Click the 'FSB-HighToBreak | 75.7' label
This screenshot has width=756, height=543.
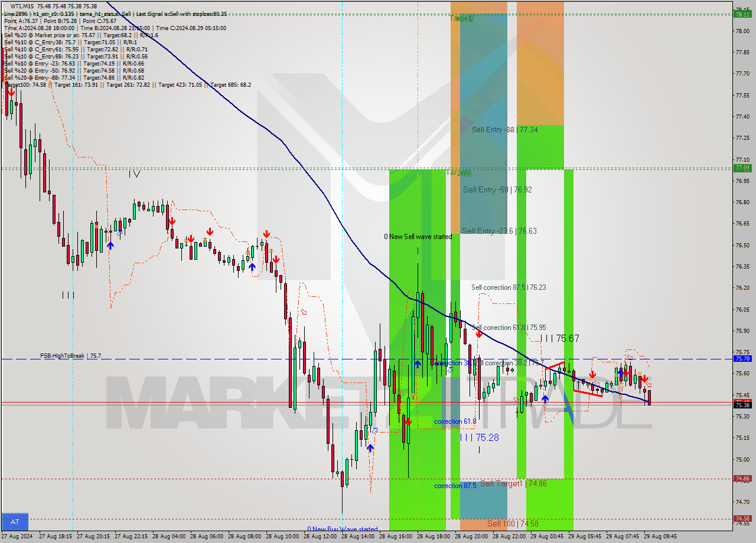70,356
